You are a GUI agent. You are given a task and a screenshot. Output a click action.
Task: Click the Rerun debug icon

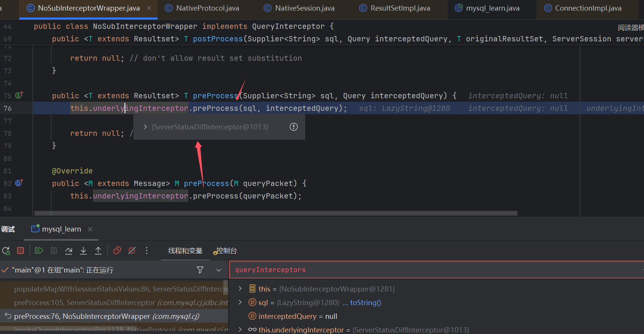pos(6,250)
